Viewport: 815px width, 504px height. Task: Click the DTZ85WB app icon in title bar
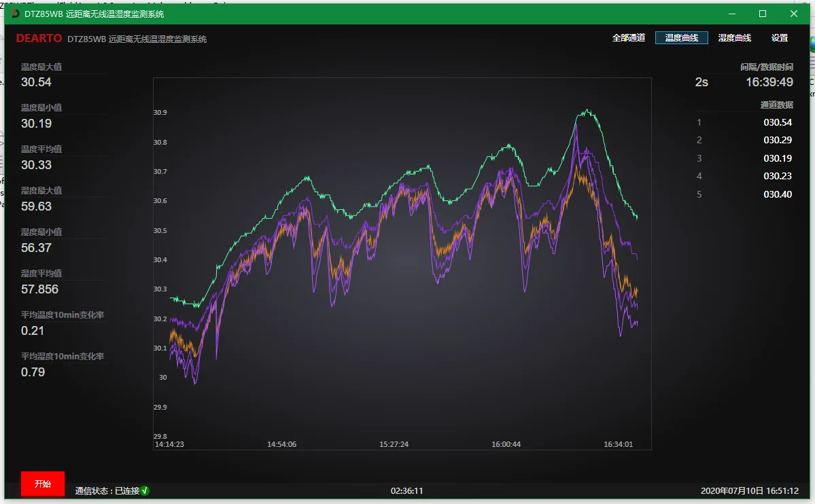(16, 14)
